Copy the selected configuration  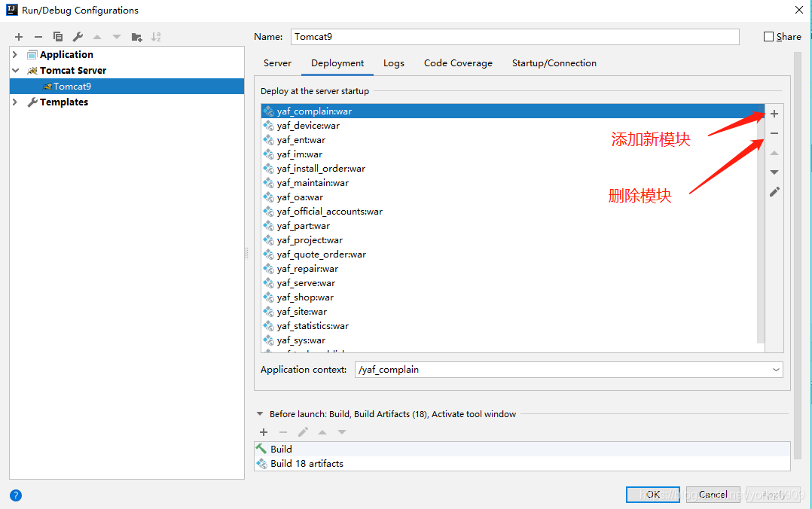pyautogui.click(x=58, y=37)
